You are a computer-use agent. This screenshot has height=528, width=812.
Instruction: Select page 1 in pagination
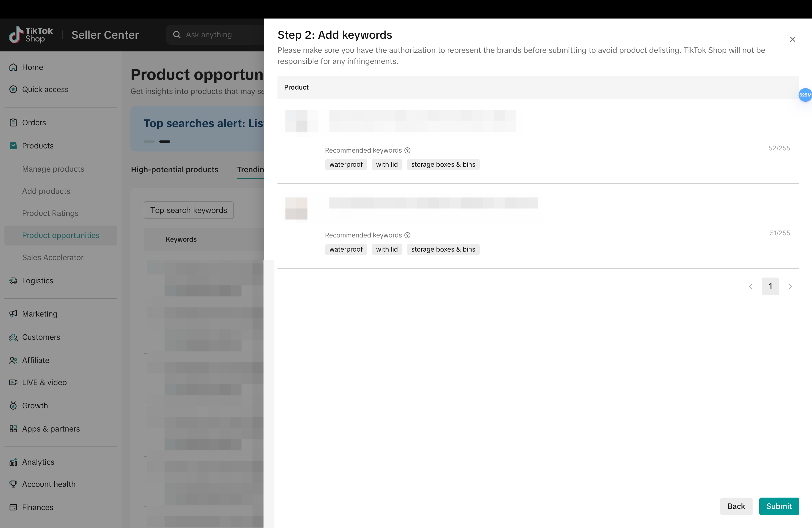click(770, 286)
